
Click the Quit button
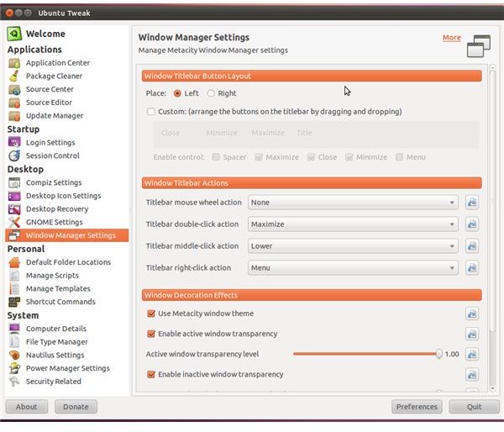(x=475, y=407)
